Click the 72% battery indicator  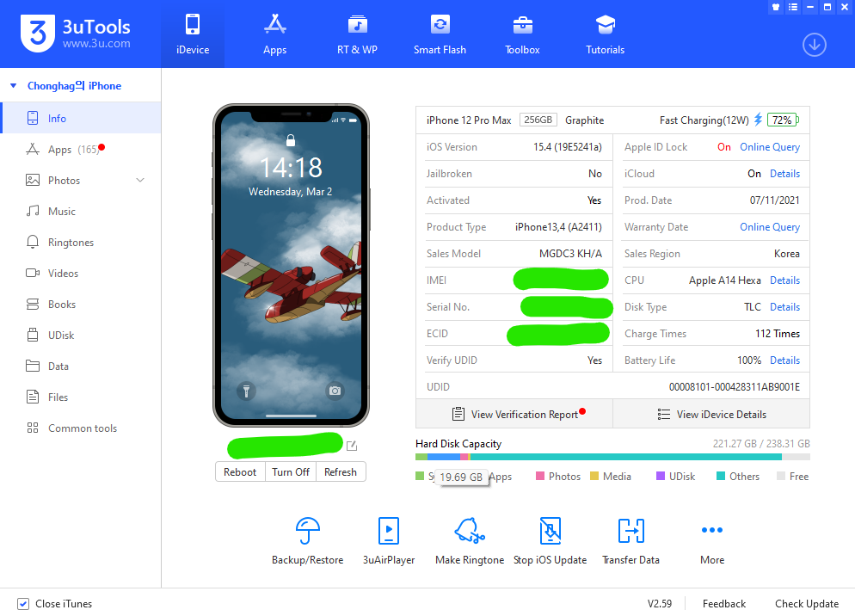coord(782,120)
